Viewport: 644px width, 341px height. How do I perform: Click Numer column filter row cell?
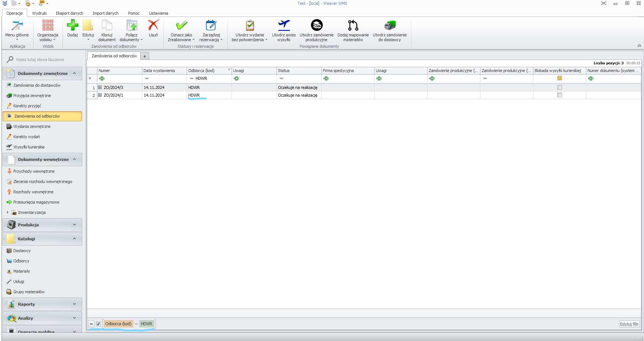(x=119, y=78)
